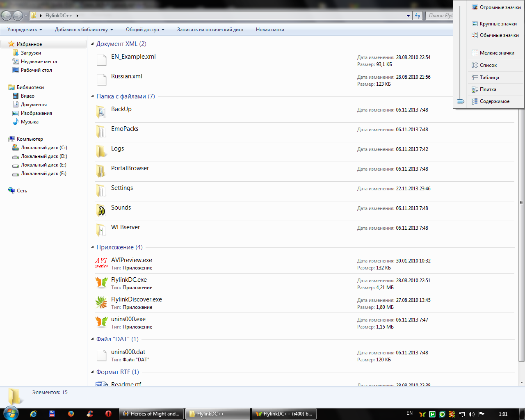The height and width of the screenshot is (420, 525).
Task: Open Internet Explorer from the taskbar
Action: coord(33,414)
